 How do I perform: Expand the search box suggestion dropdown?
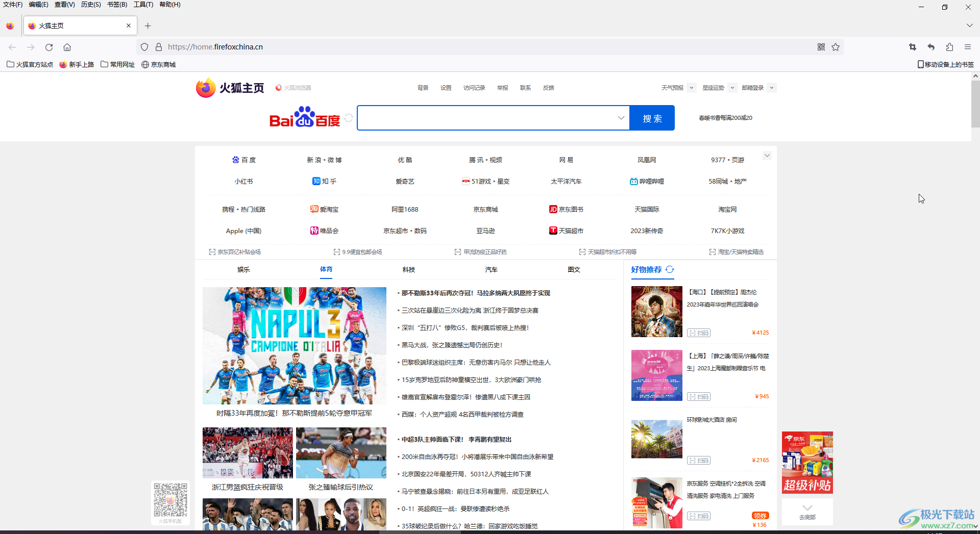tap(621, 118)
